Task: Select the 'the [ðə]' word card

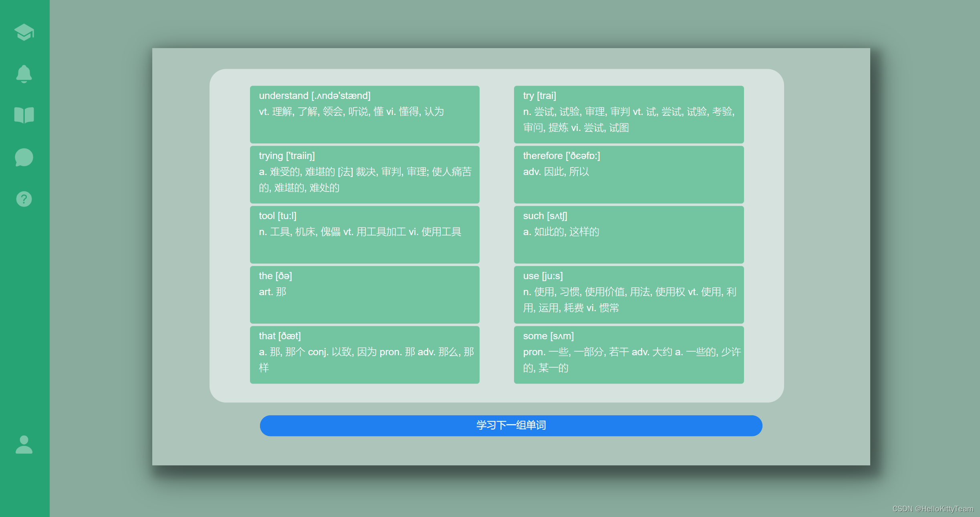Action: [x=365, y=294]
